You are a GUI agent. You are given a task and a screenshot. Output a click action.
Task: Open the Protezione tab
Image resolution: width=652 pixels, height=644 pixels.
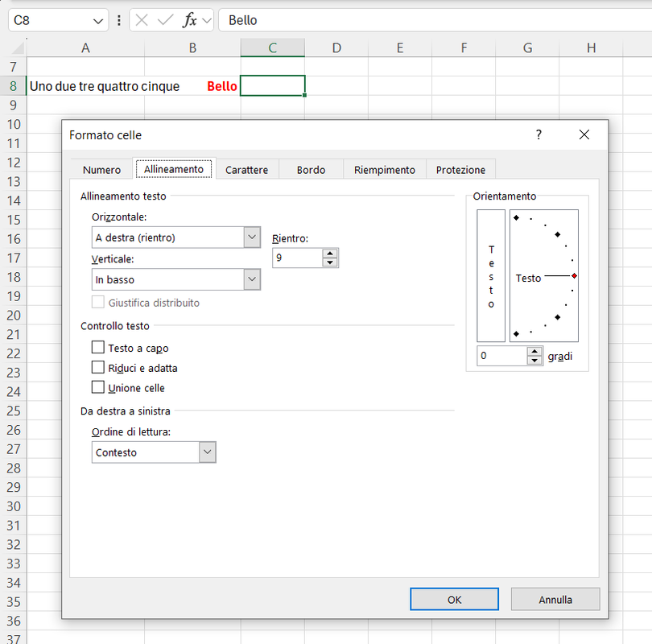[x=460, y=170]
